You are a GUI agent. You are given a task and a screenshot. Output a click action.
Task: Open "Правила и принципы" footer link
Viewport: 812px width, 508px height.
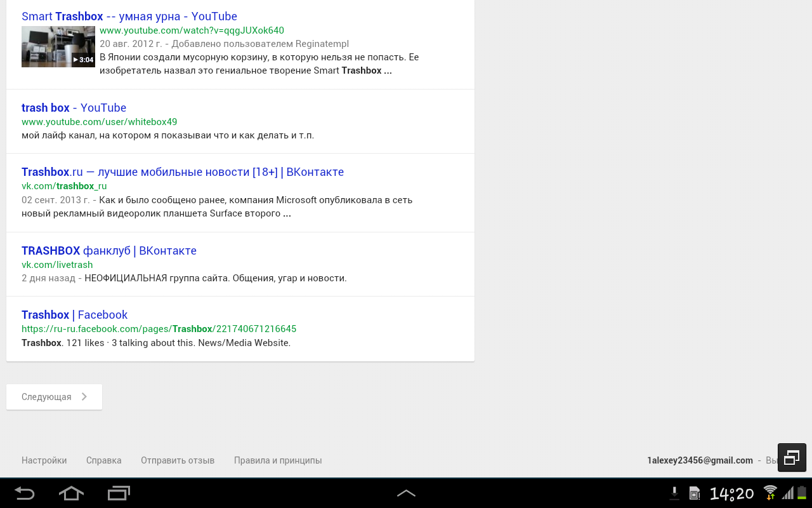coord(278,460)
